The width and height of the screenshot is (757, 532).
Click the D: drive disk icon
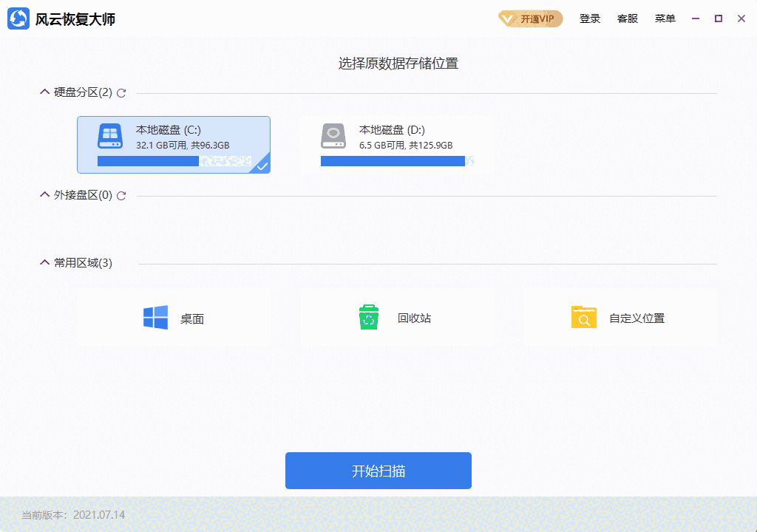pos(333,136)
